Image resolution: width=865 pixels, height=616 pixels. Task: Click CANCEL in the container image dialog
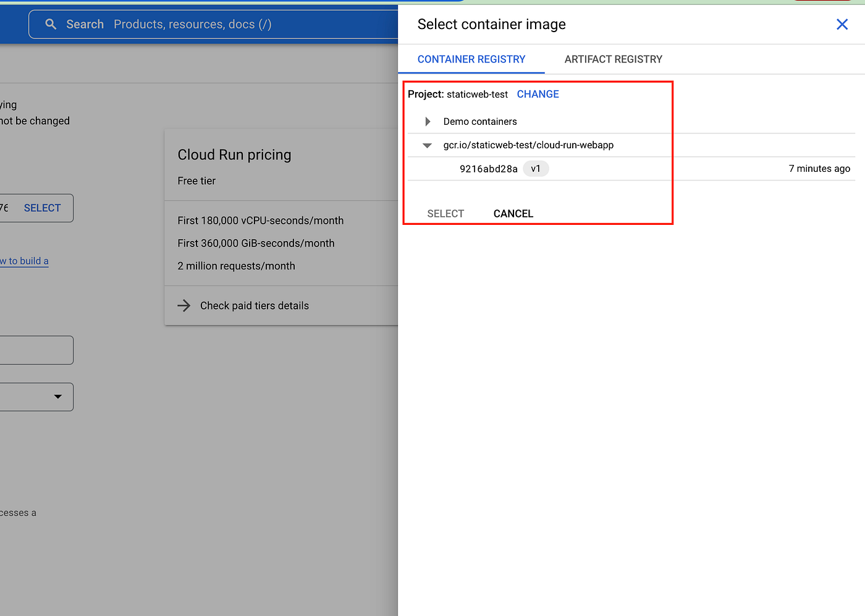[x=513, y=213]
